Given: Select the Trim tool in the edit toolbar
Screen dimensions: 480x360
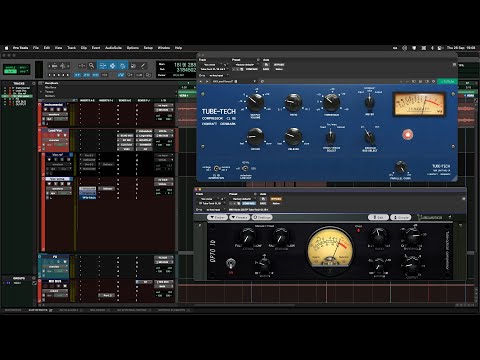Looking at the screenshot, I should click(x=102, y=66).
